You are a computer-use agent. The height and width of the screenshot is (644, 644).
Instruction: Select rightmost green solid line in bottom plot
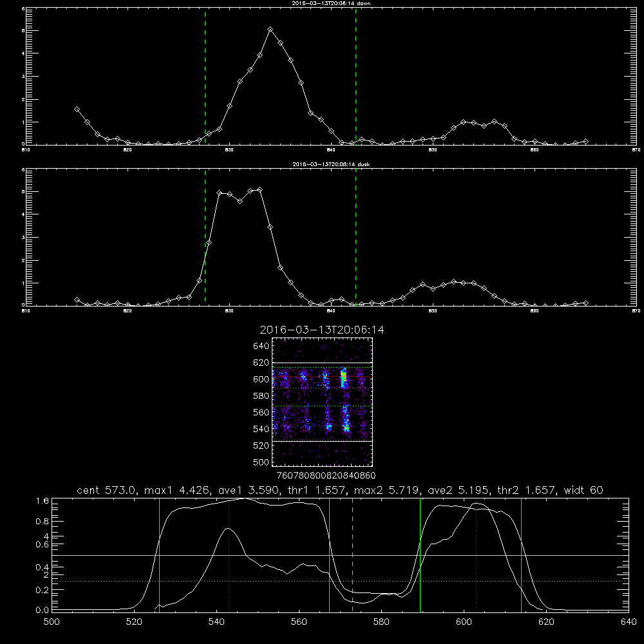(x=521, y=554)
